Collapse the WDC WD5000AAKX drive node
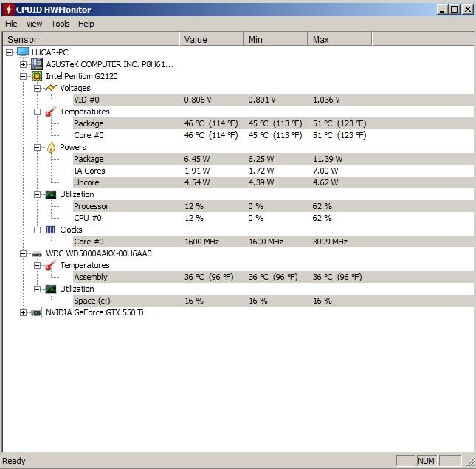Screen dimensions: 476x469 click(23, 253)
